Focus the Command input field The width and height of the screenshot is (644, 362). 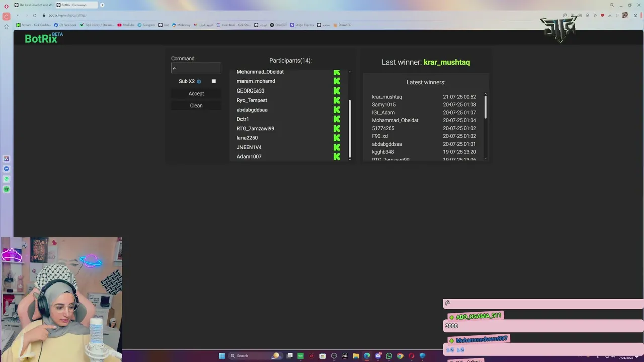pos(196,68)
